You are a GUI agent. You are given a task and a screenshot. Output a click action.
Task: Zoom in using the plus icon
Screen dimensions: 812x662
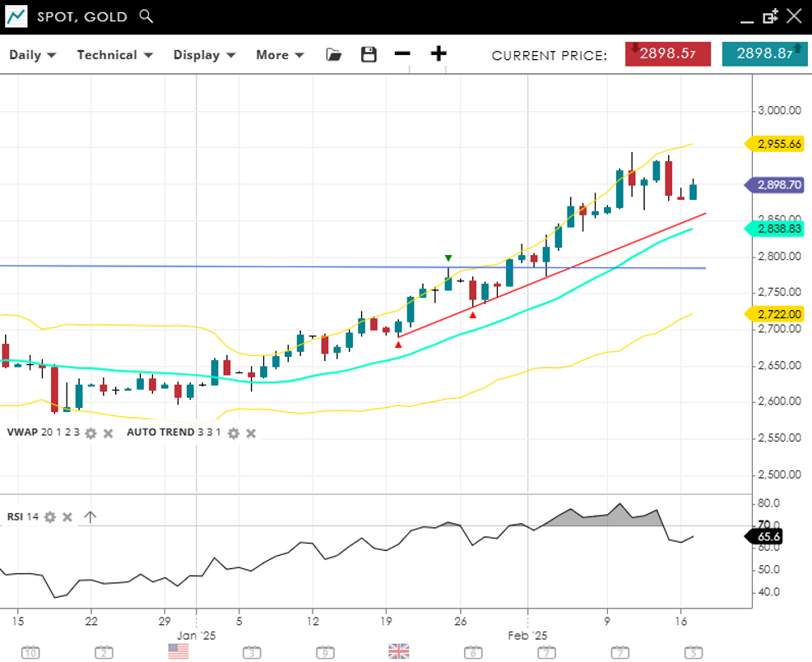tap(438, 54)
